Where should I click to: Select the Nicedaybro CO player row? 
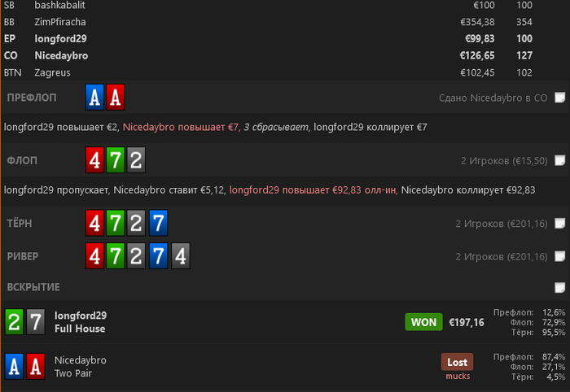(285, 55)
